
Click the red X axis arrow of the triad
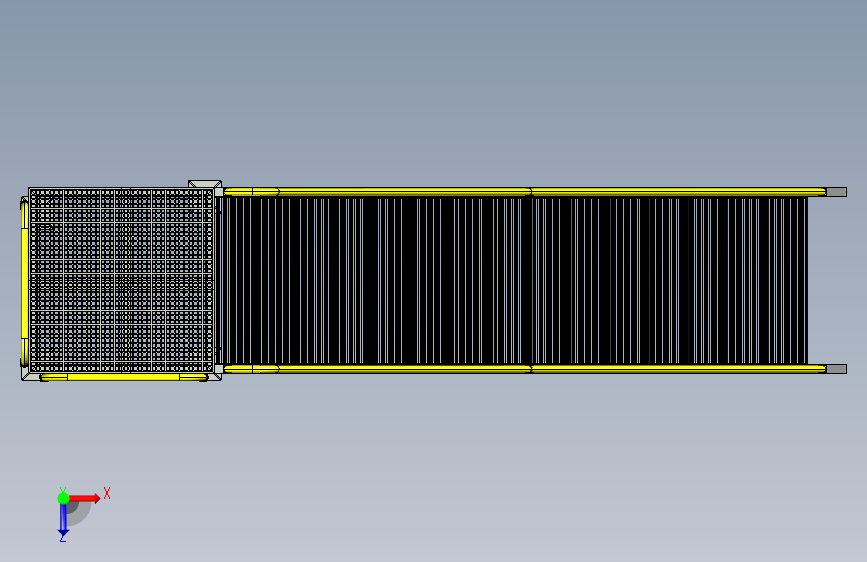(x=85, y=498)
